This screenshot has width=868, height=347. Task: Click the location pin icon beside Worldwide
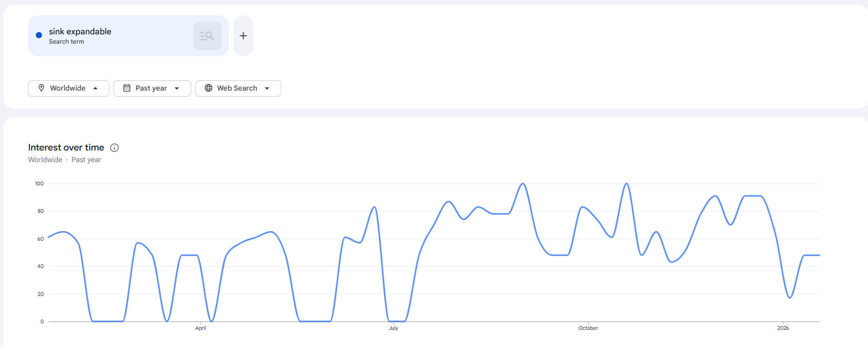coord(41,88)
